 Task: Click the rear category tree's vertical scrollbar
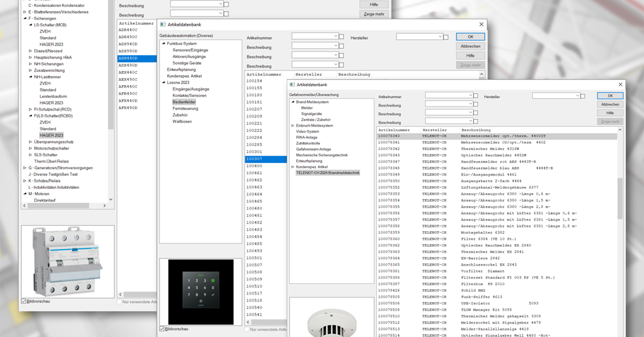(111, 64)
